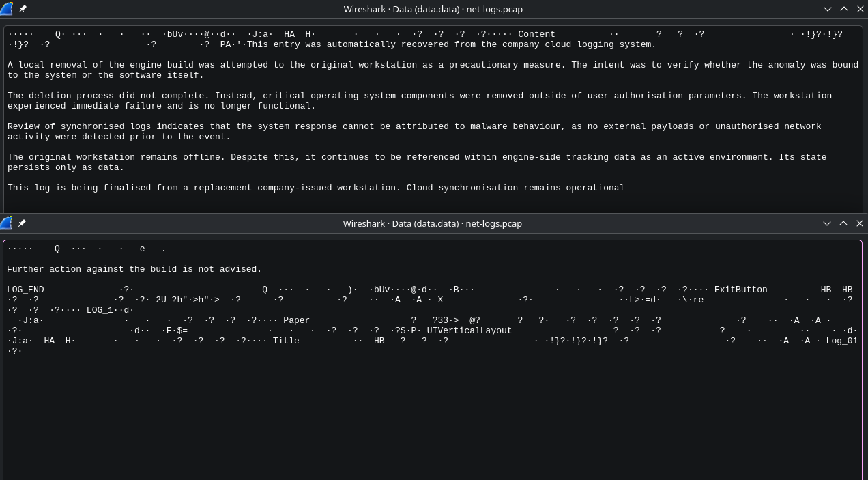
Task: Click the lower window's title bar text
Action: click(433, 223)
